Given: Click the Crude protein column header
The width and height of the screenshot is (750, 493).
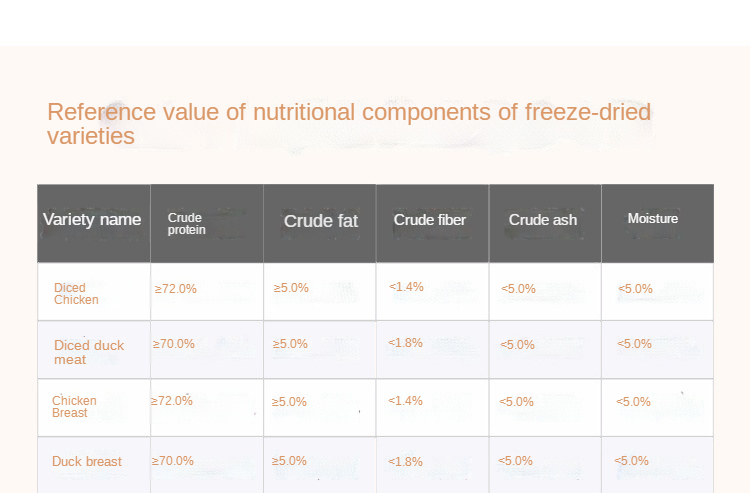Looking at the screenshot, I should pyautogui.click(x=187, y=224).
